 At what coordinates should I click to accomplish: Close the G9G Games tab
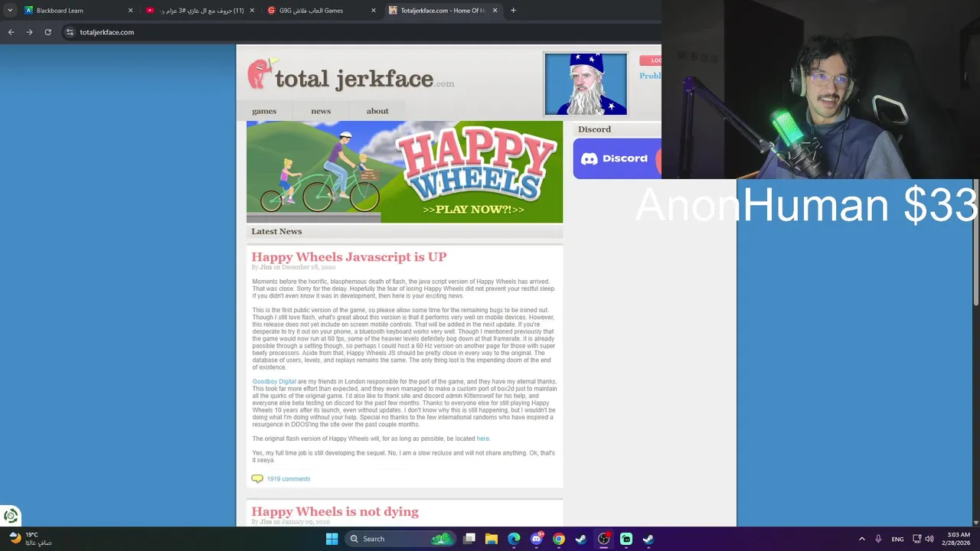374,11
